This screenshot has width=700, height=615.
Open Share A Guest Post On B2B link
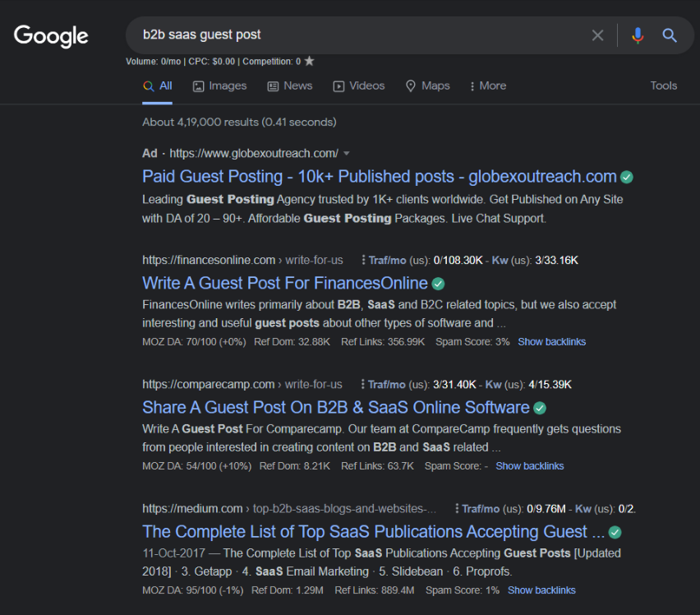click(336, 407)
